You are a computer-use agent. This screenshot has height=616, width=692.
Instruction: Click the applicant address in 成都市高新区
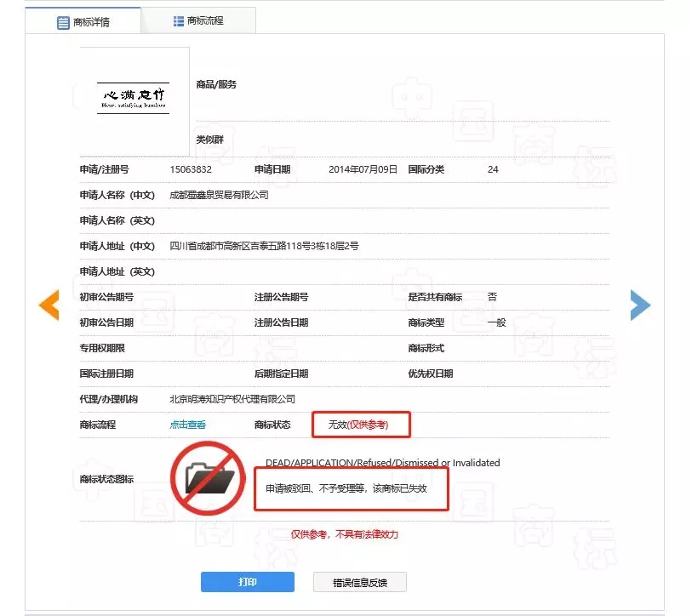[264, 246]
